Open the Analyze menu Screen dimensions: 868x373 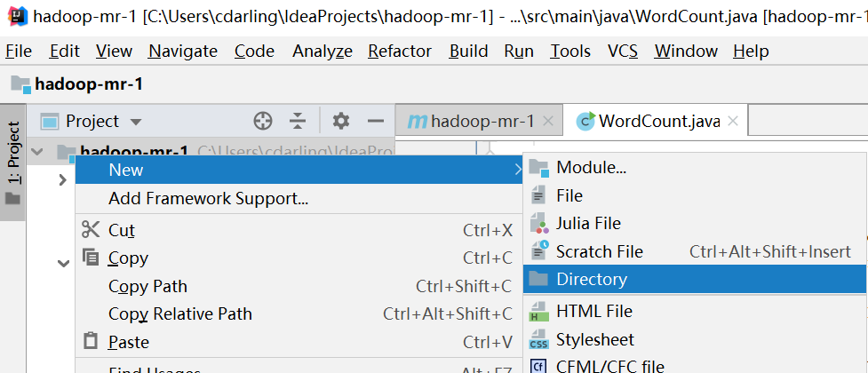[323, 51]
